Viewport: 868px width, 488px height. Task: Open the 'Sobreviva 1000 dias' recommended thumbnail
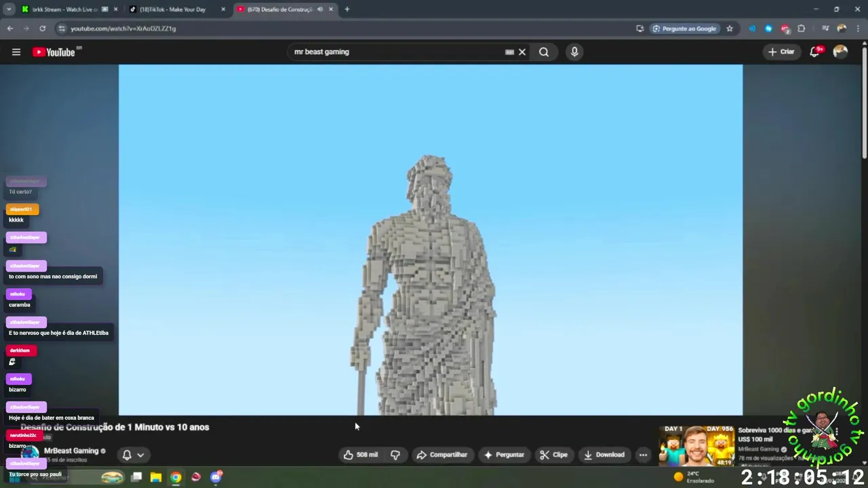coord(696,446)
